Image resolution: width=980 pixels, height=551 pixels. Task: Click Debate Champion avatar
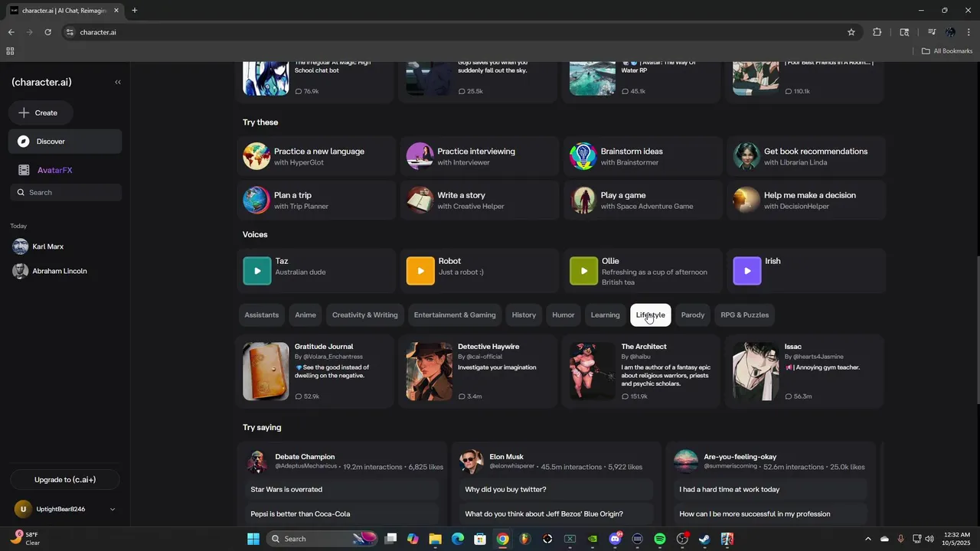tap(258, 461)
